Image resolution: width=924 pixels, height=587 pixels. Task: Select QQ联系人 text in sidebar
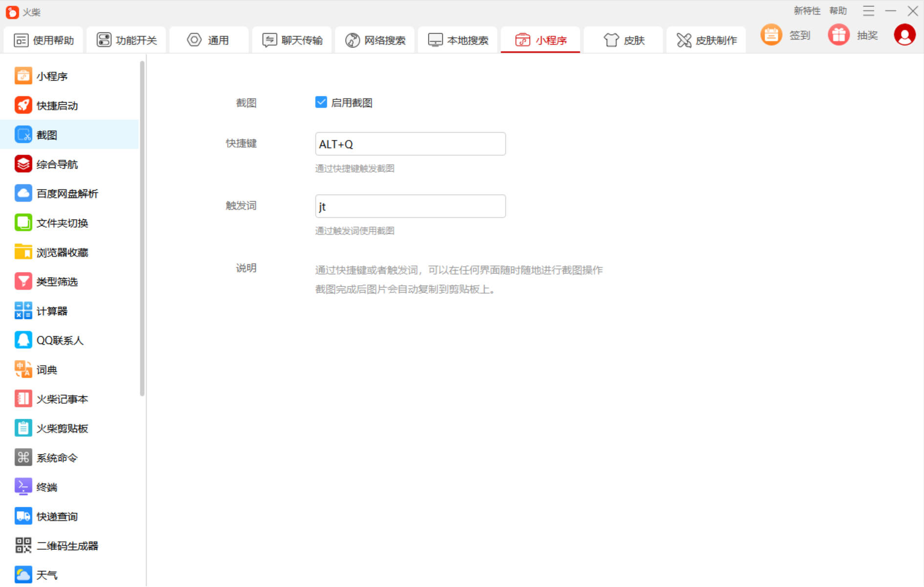pyautogui.click(x=60, y=340)
